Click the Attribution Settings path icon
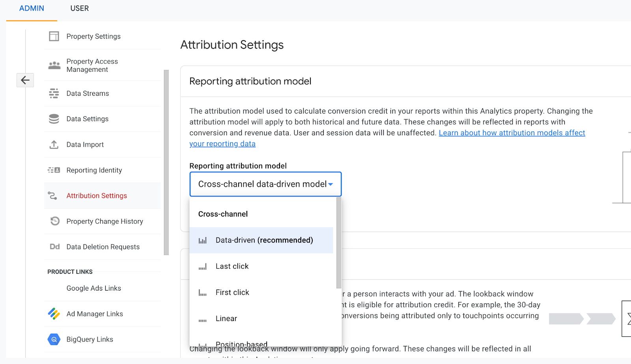 [54, 196]
